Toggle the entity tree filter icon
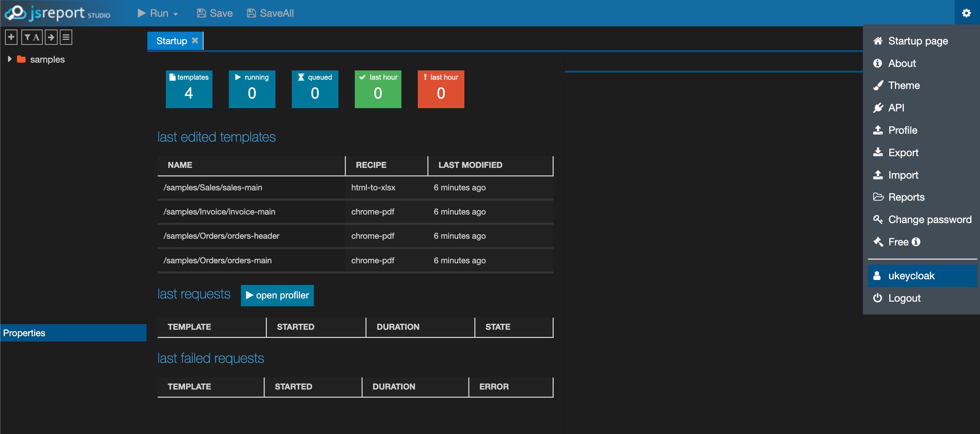 [x=32, y=37]
